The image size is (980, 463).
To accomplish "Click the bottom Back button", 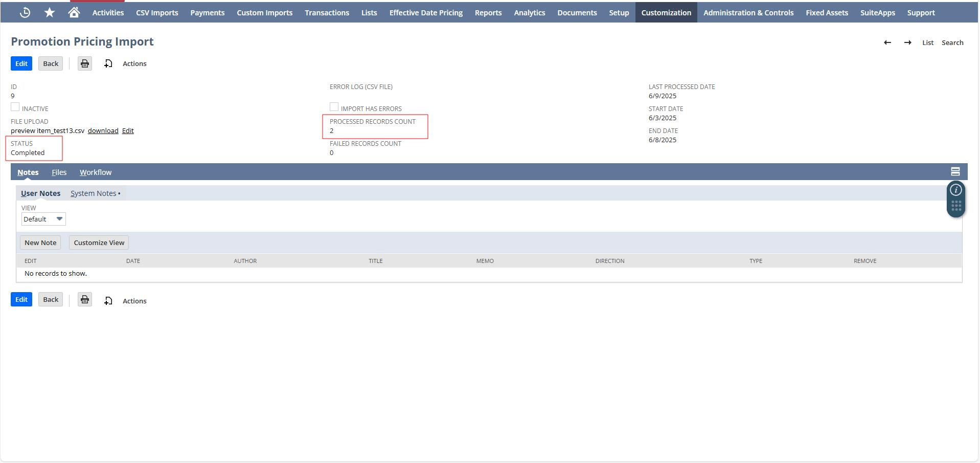I will pos(51,299).
